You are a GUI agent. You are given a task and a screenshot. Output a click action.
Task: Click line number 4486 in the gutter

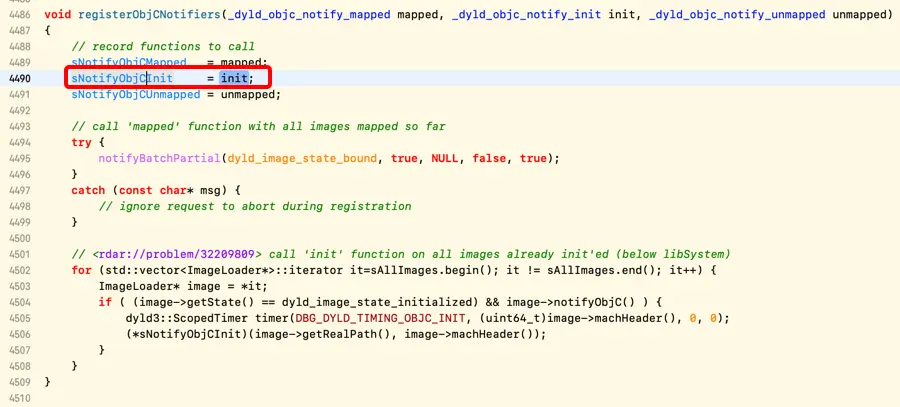[20, 14]
